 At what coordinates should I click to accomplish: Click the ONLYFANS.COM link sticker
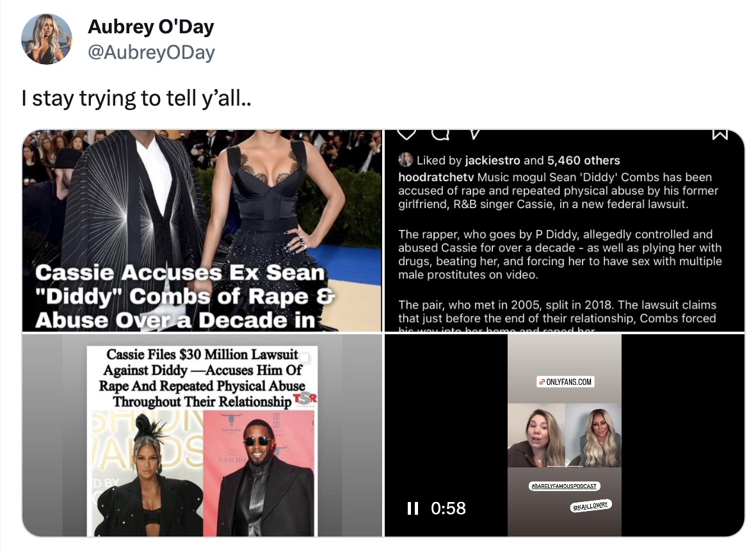point(565,382)
